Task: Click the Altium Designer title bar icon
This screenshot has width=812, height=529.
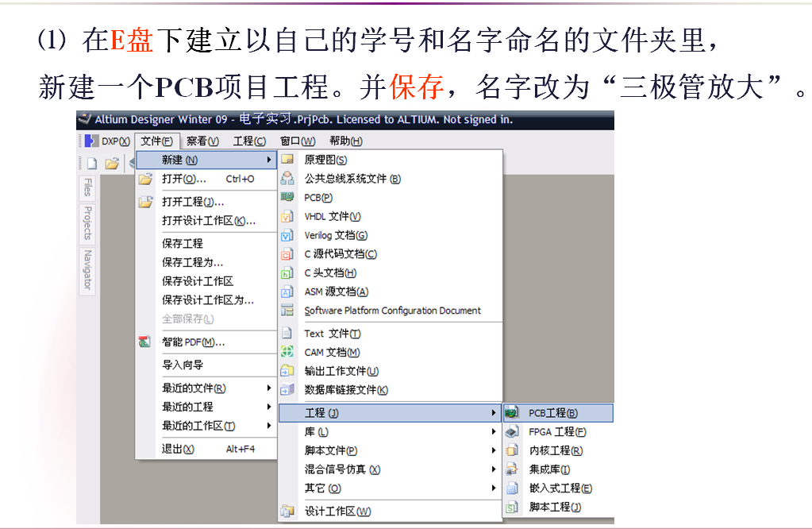Action: 84,119
